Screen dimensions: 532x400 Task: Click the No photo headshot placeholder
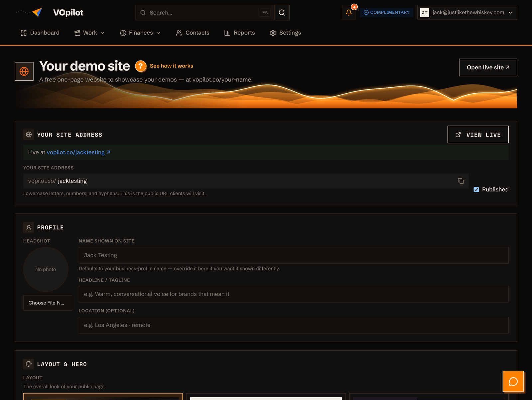point(46,269)
